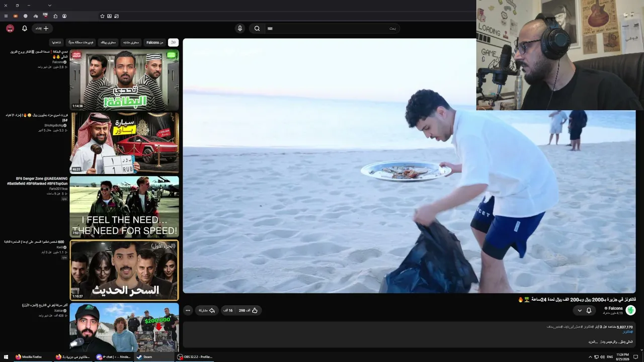Open the Firefox account profile icon
This screenshot has width=644, height=362.
pos(64,16)
